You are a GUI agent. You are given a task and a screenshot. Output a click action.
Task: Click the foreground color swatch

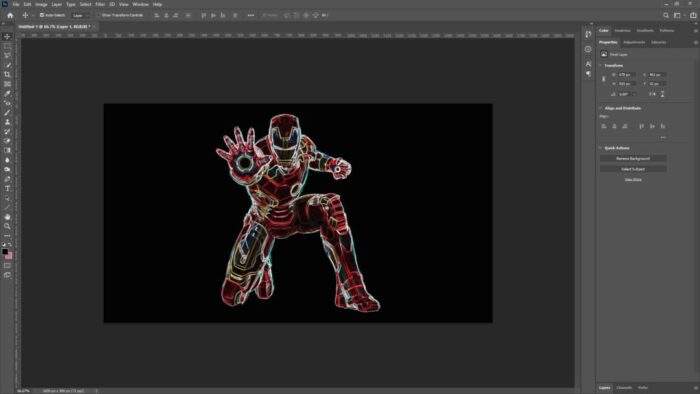(x=5, y=252)
